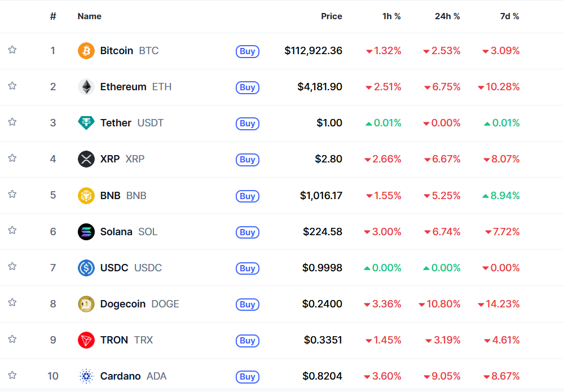Image resolution: width=564 pixels, height=392 pixels.
Task: Click the Buy button for Bitcoin
Action: click(x=247, y=51)
